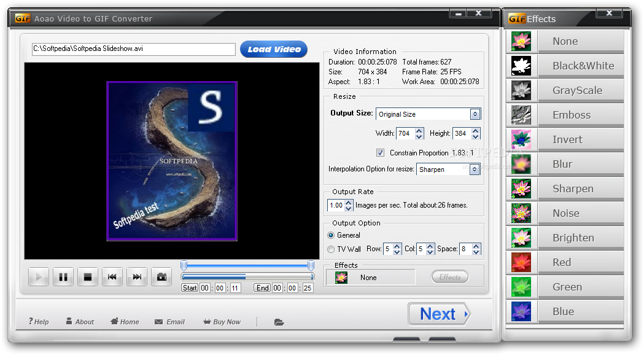Click the video preview frame
Image resolution: width=644 pixels, height=355 pixels.
coord(172,161)
